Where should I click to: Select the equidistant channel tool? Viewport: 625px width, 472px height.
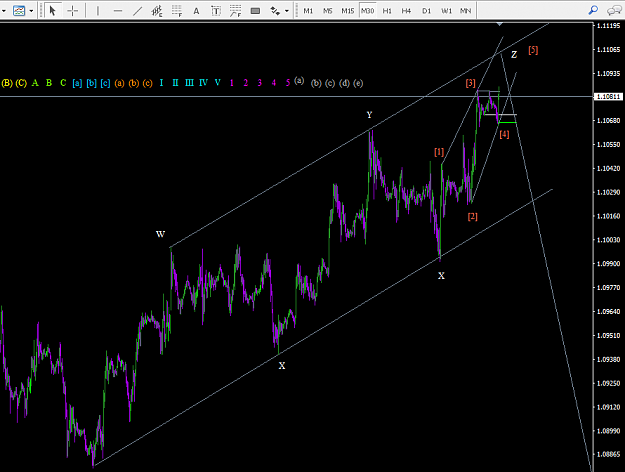pyautogui.click(x=157, y=11)
